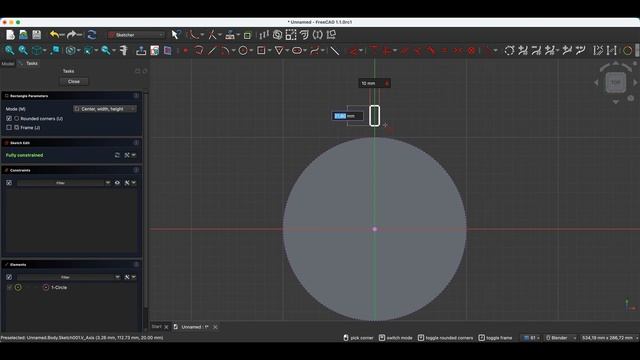
Task: Select the Line sketch tool
Action: tap(212, 51)
